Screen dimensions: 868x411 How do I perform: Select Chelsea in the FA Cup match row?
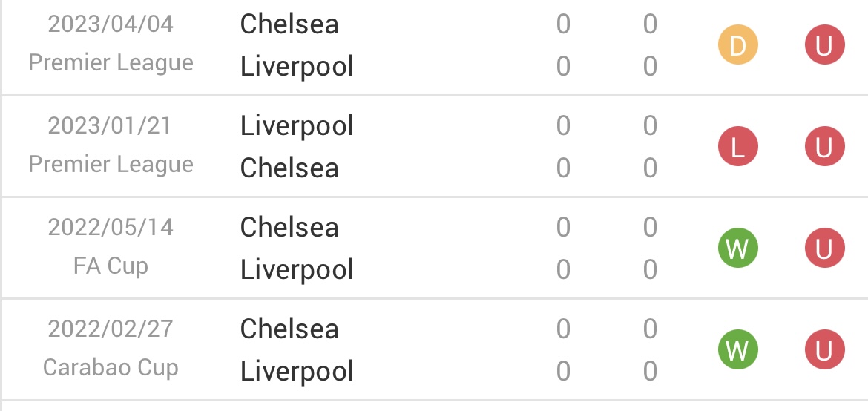pos(289,227)
